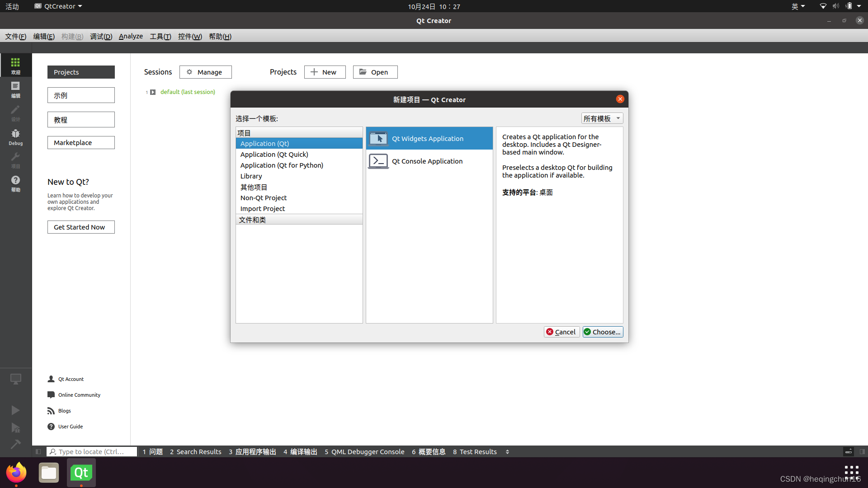Click the Run play icon
Image resolution: width=868 pixels, height=488 pixels.
tap(15, 410)
